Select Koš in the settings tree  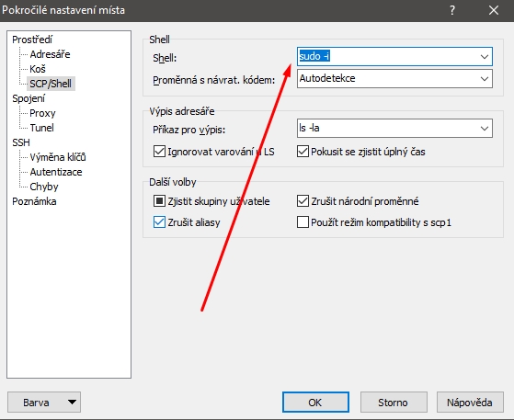38,69
